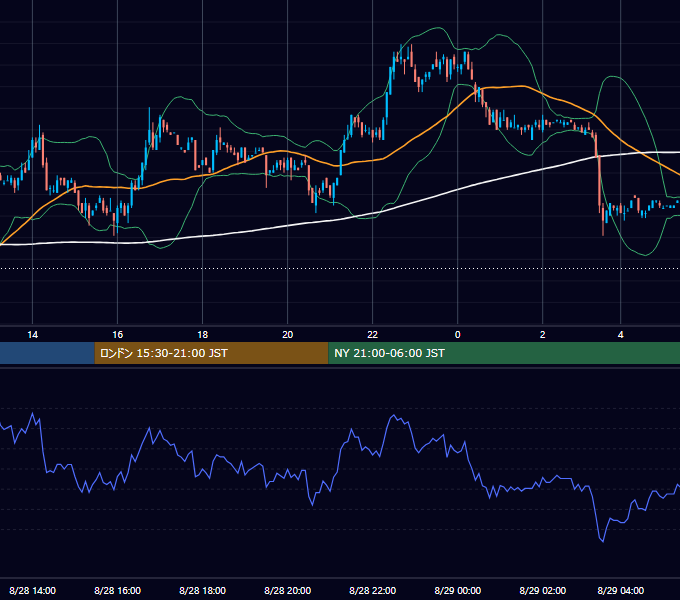Click the 0 hour label on chart axis
The image size is (680, 600).
(458, 335)
